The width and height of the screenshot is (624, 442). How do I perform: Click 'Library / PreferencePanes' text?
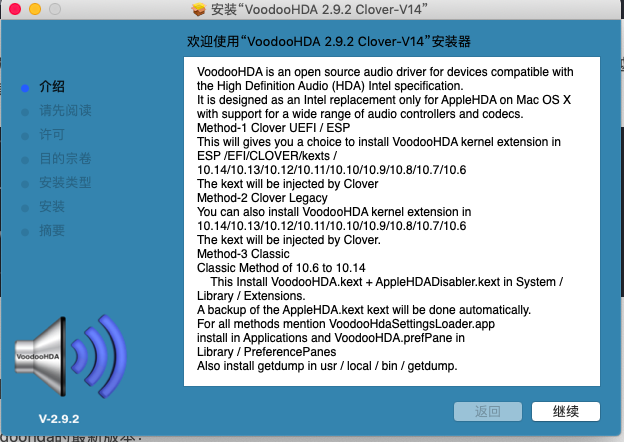click(x=267, y=352)
